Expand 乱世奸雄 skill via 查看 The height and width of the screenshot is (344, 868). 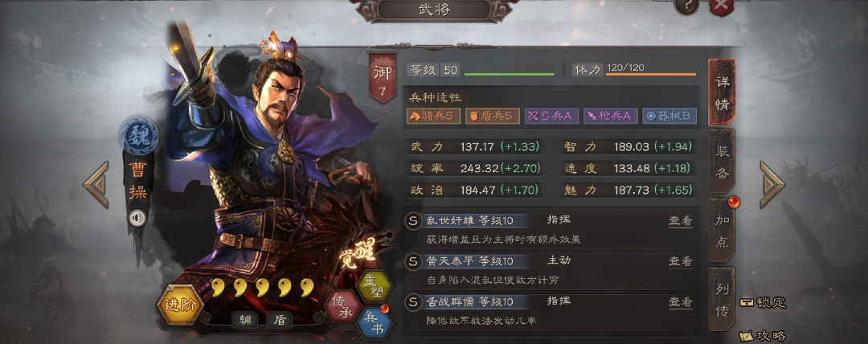[681, 220]
